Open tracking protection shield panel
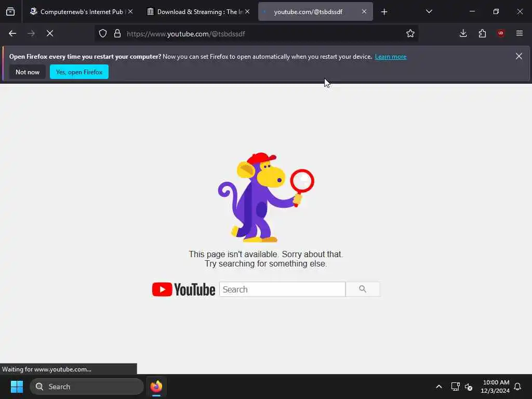The width and height of the screenshot is (532, 399). click(103, 34)
